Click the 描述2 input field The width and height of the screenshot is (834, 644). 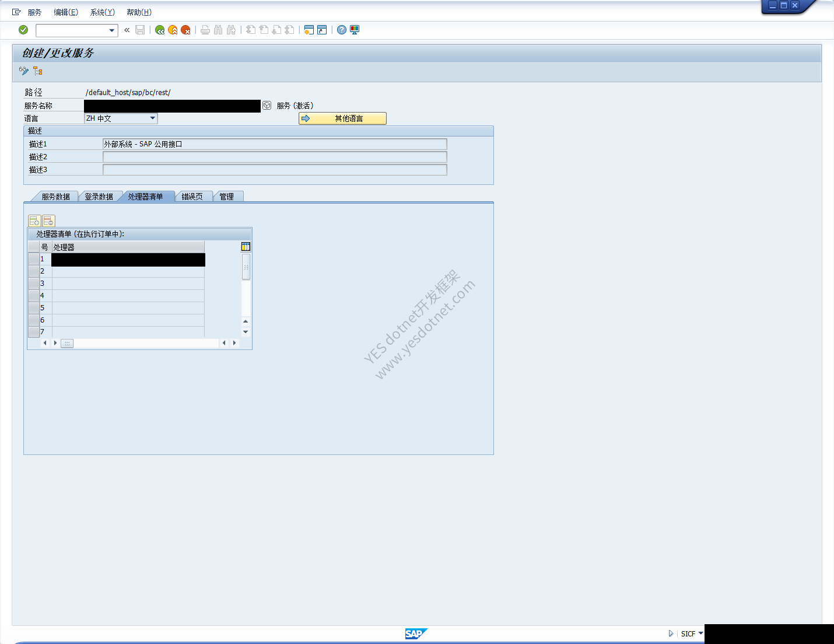point(275,157)
